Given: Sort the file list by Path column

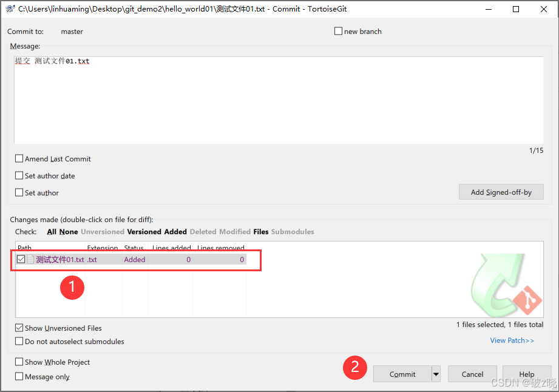Looking at the screenshot, I should pos(50,246).
